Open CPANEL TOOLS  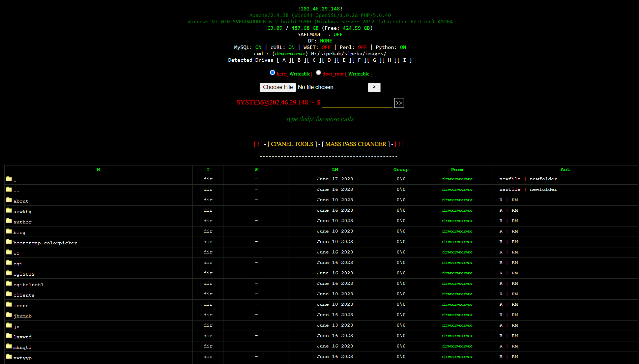coord(292,144)
